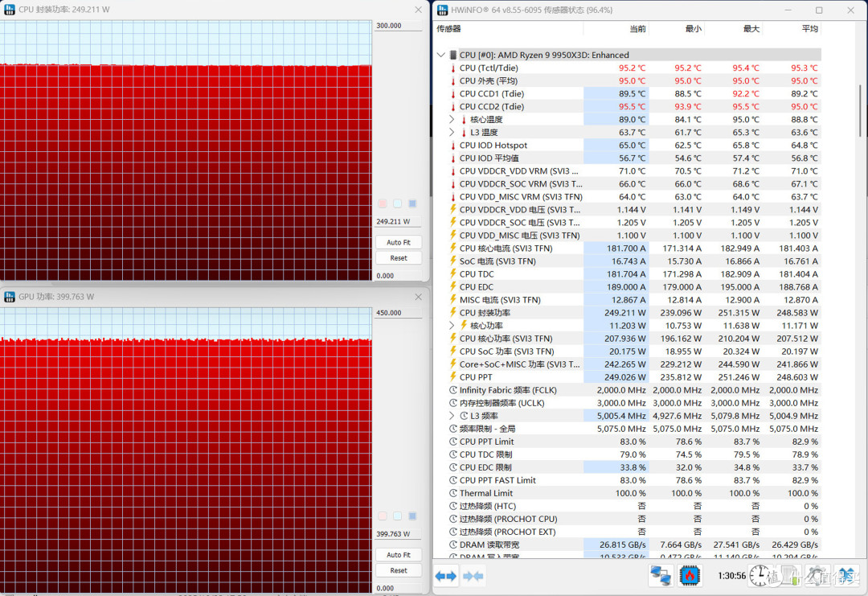Viewport: 868px width, 596px height.
Task: Click Auto Fit in the CPU 封装功率 graph window
Action: (x=399, y=243)
